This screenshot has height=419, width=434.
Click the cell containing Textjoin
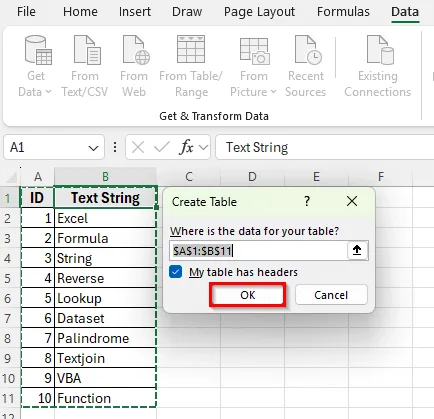coord(105,358)
